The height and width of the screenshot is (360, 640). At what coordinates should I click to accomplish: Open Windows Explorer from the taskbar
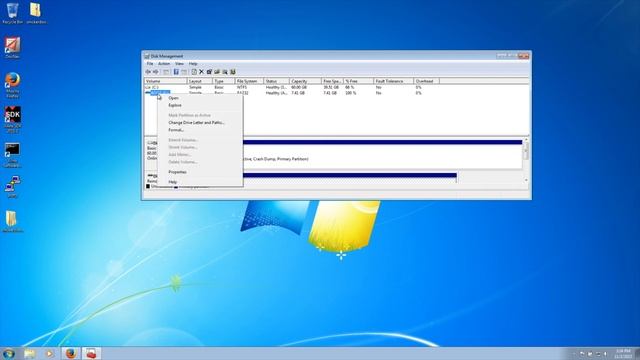pos(29,353)
